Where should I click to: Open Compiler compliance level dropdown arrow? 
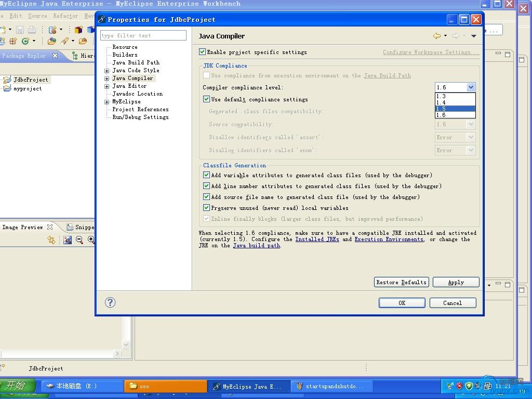(471, 87)
